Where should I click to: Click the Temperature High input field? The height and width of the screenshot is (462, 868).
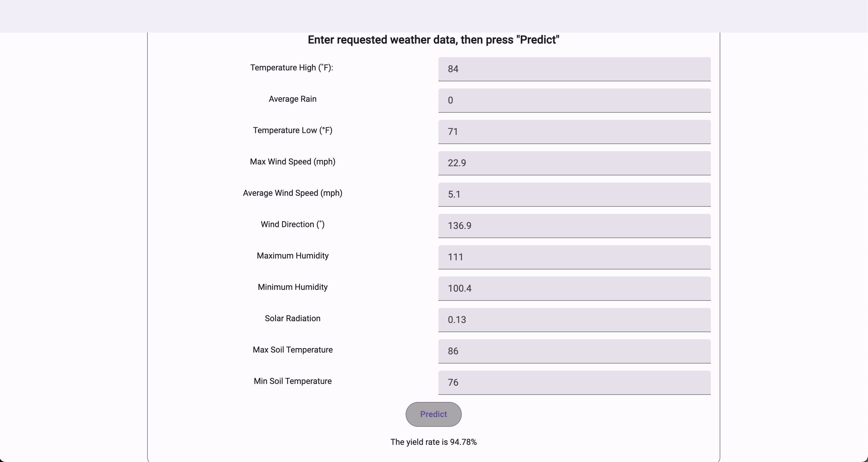[574, 69]
